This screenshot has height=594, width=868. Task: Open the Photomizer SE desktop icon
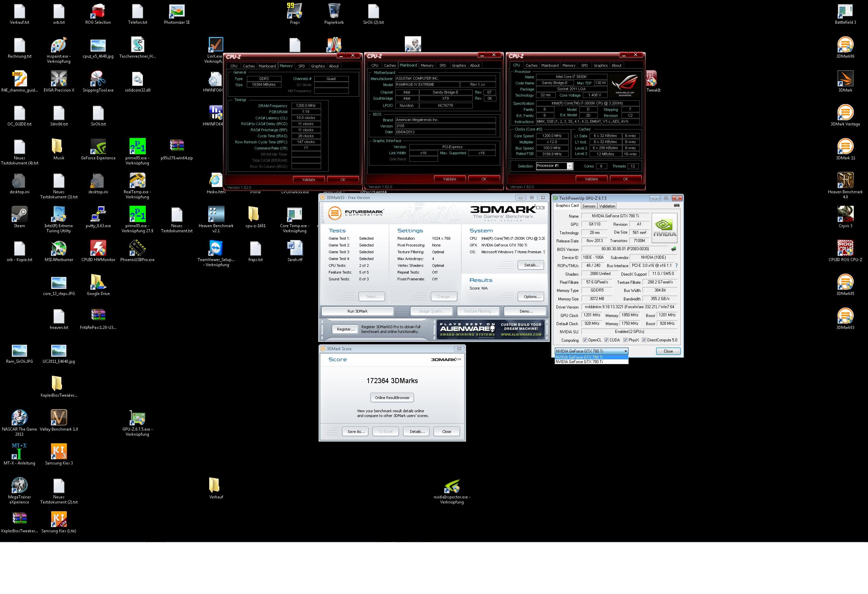(x=177, y=14)
